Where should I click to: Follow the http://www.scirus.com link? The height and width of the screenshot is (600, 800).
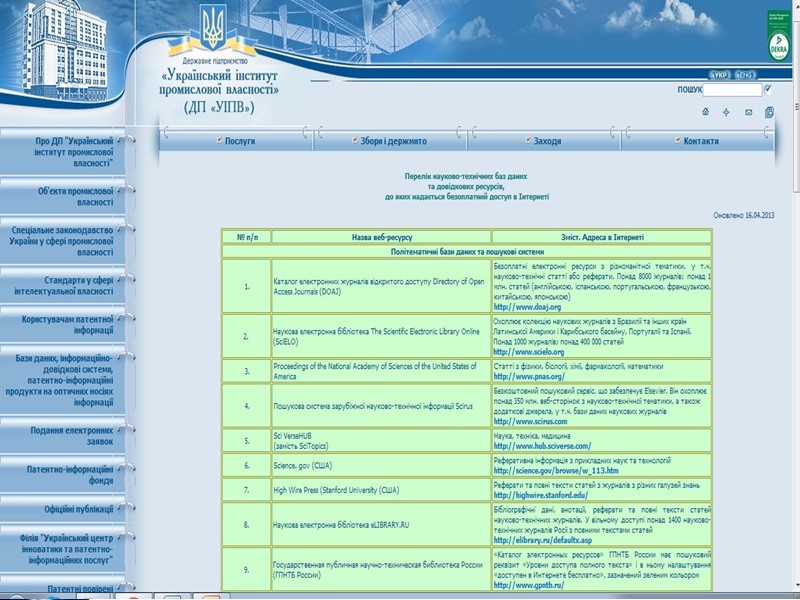coord(530,421)
